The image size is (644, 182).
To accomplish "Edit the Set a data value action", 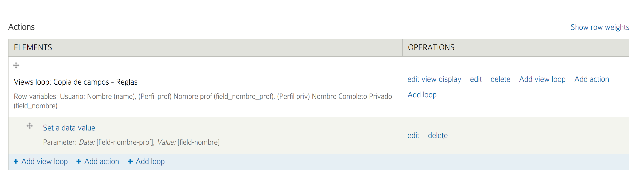I will point(413,135).
